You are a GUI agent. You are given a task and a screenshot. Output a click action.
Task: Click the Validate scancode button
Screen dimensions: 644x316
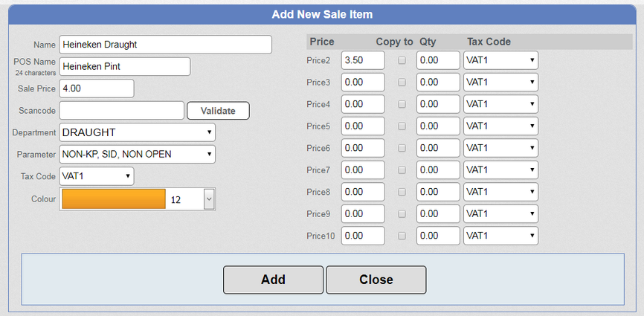point(218,111)
